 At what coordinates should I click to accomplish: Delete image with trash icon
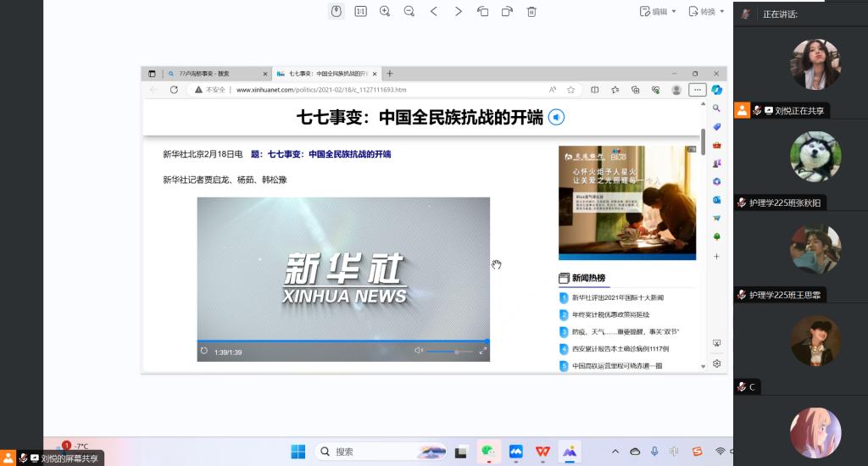pyautogui.click(x=531, y=11)
